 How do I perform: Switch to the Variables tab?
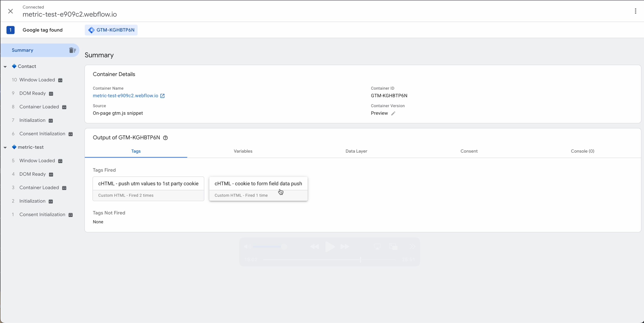[x=243, y=151]
